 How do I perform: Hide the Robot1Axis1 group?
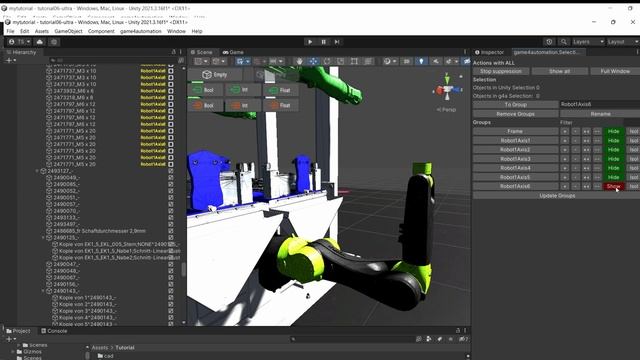(x=613, y=140)
